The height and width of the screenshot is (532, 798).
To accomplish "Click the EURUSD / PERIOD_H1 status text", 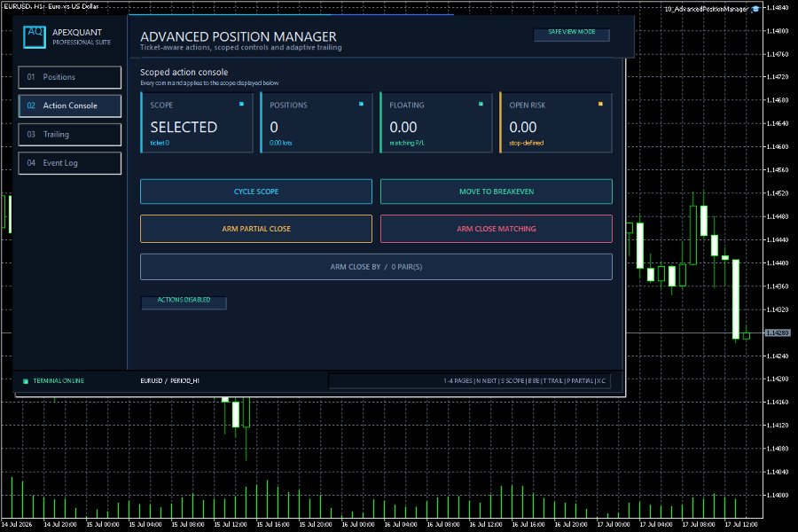I will [169, 380].
